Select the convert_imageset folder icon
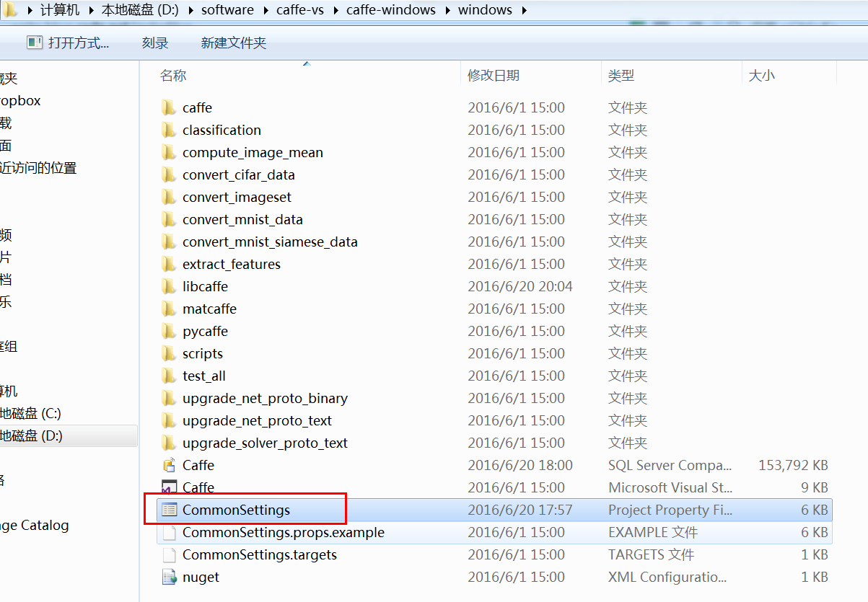Screen dimensions: 868x602 pyautogui.click(x=169, y=197)
